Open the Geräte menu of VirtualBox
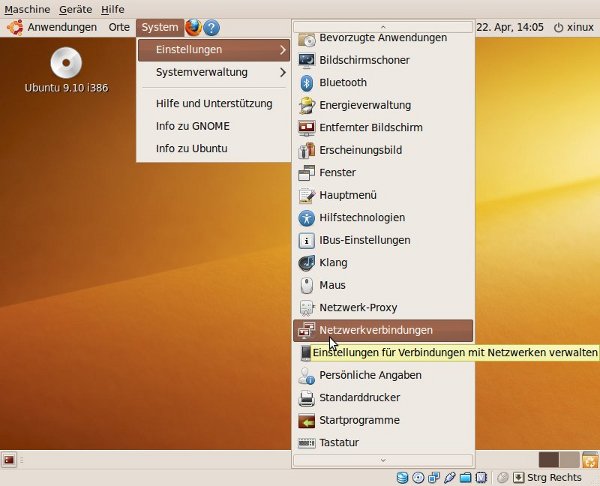The image size is (600, 486). 75,8
